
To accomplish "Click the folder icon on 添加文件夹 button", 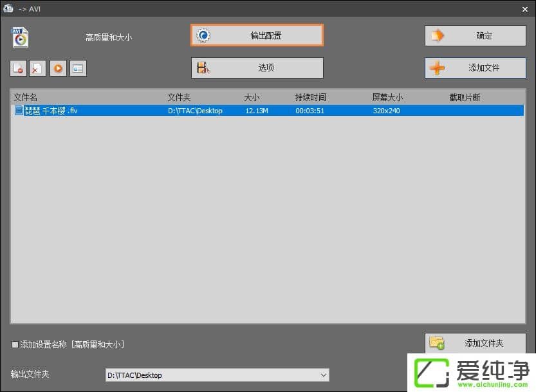I will (x=437, y=342).
